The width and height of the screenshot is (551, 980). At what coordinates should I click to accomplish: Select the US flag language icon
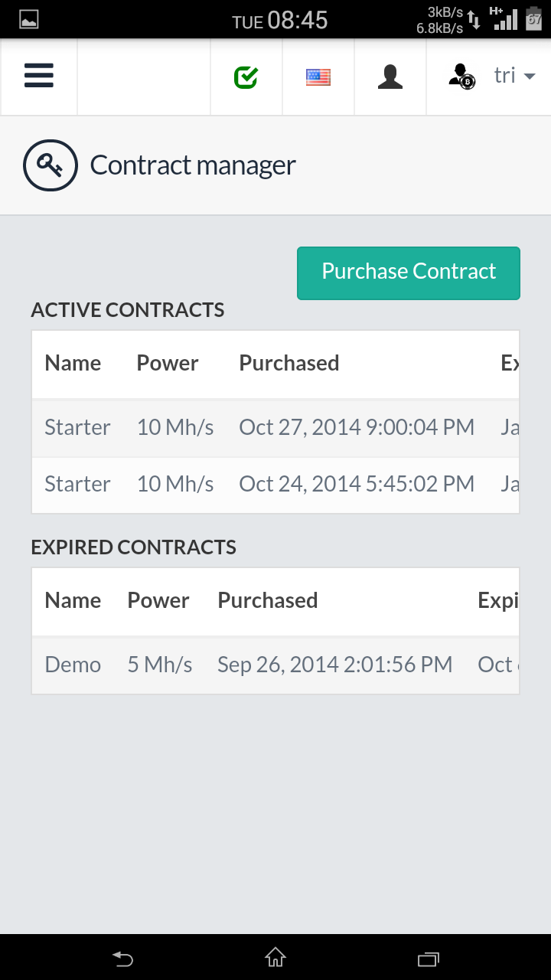(x=318, y=77)
